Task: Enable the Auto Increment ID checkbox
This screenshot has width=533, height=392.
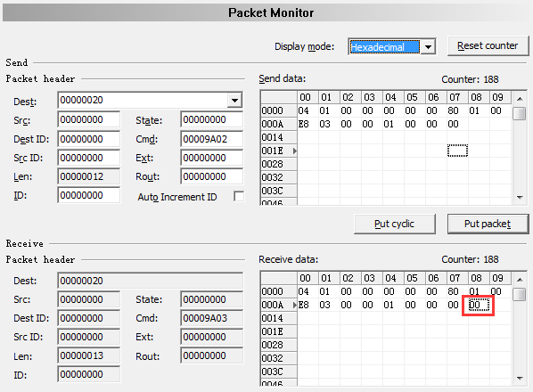Action: point(239,196)
